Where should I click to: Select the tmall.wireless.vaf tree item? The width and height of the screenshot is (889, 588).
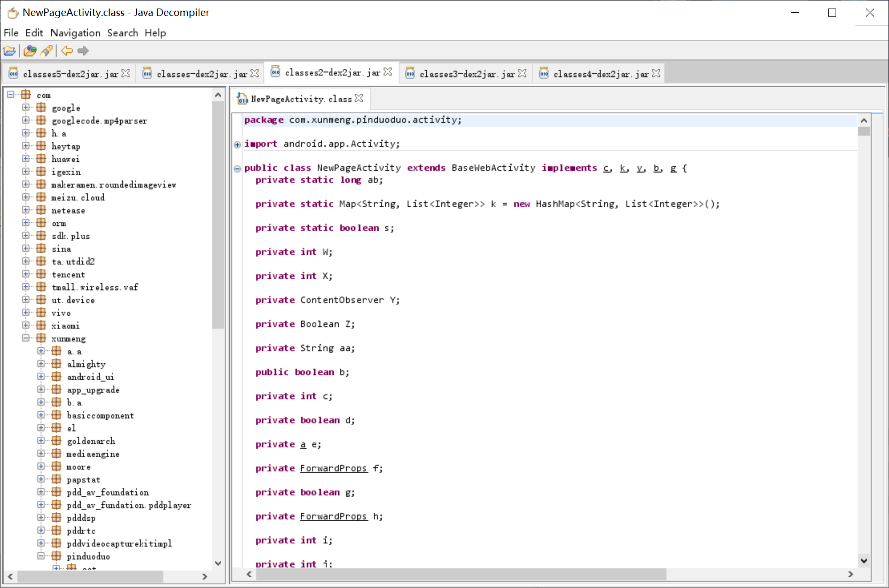(95, 287)
